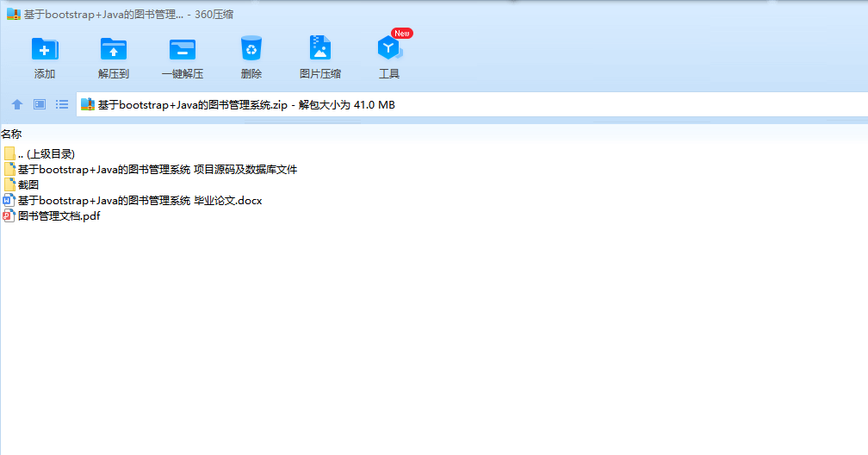
Task: Click the archive path address field
Action: click(x=472, y=105)
